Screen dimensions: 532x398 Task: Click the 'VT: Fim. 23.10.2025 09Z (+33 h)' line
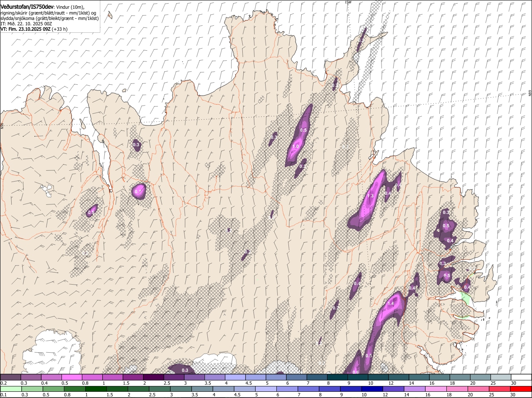[x=34, y=29]
